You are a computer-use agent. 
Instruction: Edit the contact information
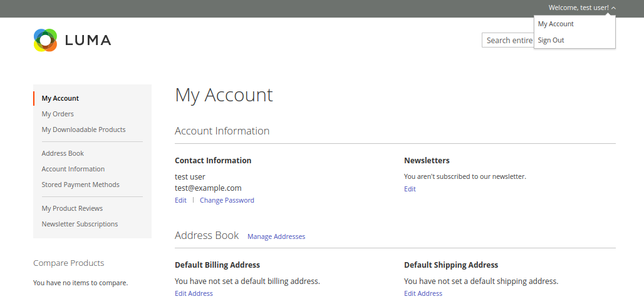tap(180, 200)
